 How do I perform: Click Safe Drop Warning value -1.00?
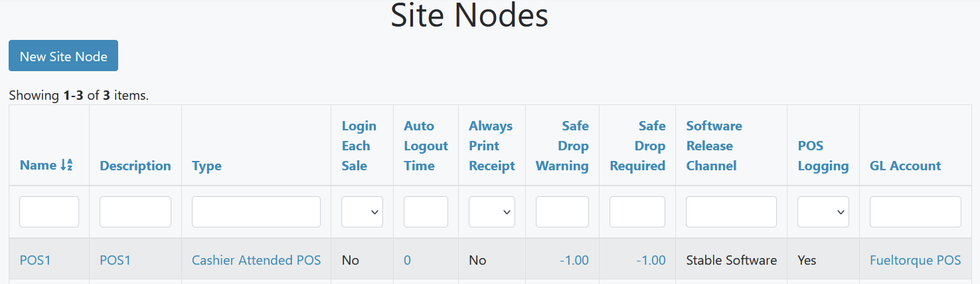574,260
